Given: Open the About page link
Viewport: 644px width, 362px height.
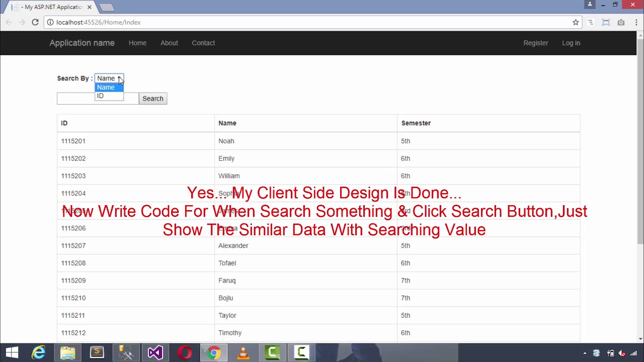Looking at the screenshot, I should click(169, 43).
